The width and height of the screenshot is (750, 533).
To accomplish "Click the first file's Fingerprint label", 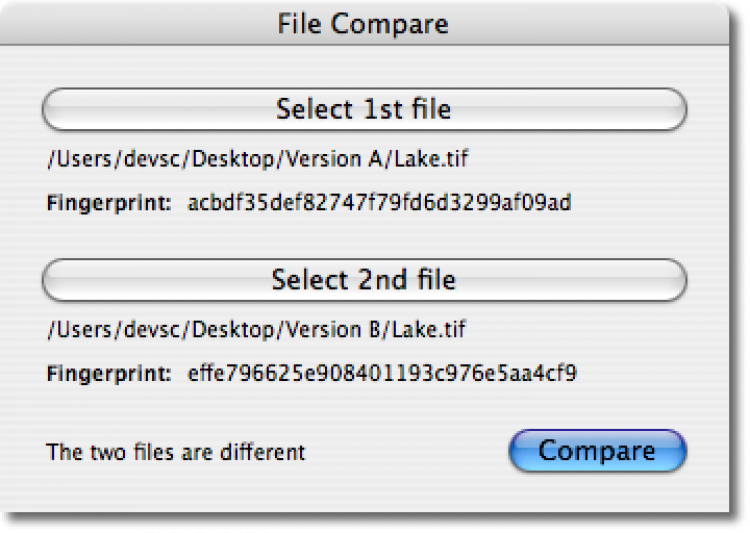I will (109, 204).
